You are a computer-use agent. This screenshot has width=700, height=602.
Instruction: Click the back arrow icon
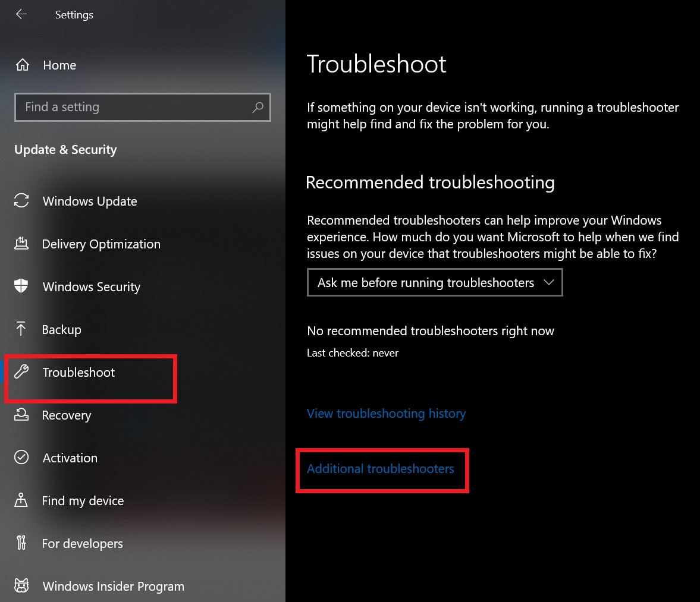pyautogui.click(x=21, y=14)
